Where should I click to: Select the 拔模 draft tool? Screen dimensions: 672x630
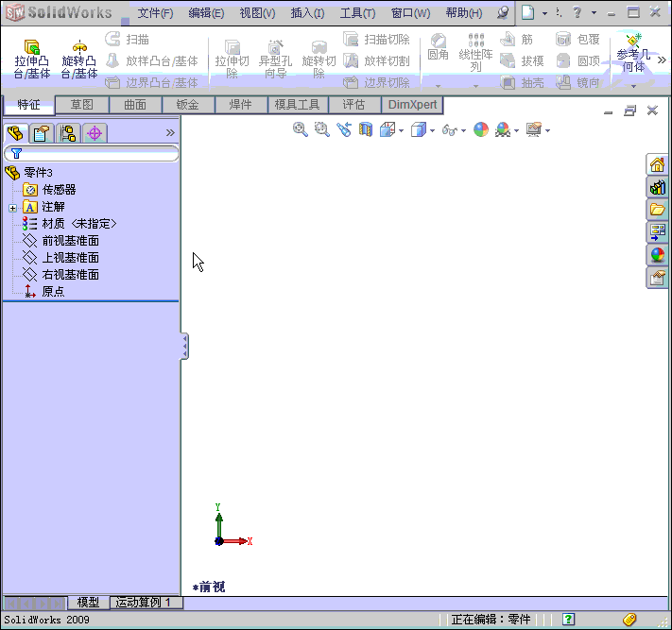click(x=522, y=60)
